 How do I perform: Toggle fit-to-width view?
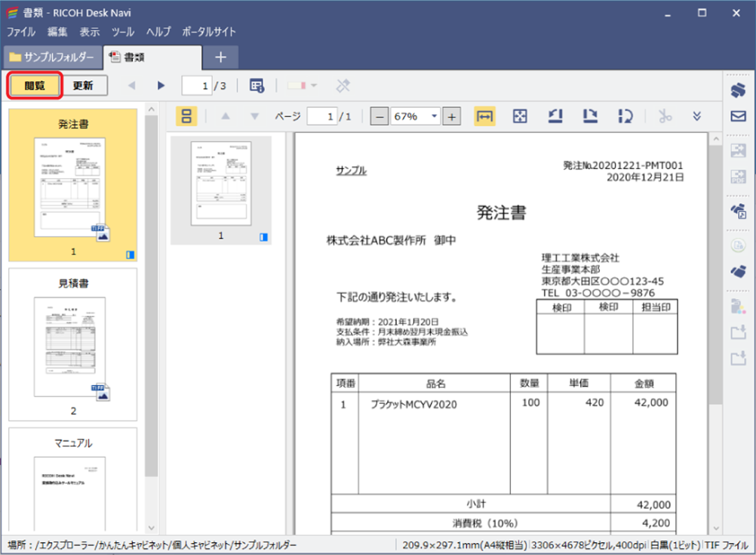(484, 116)
